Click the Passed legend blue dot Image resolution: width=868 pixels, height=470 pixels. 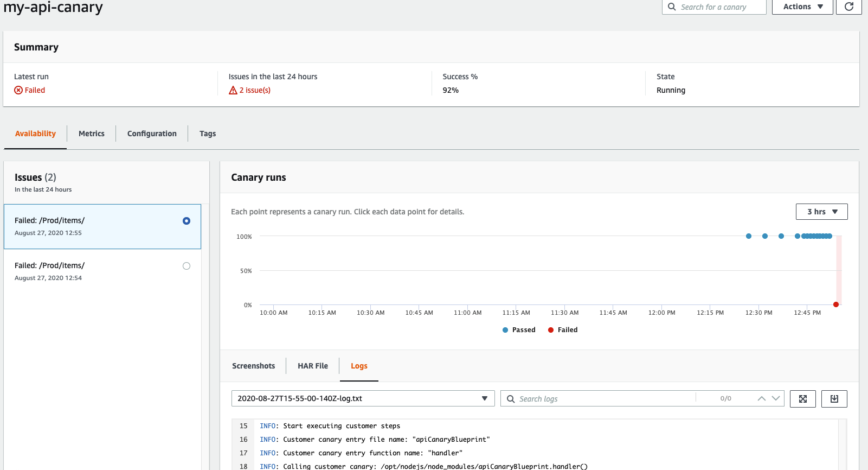click(x=505, y=330)
